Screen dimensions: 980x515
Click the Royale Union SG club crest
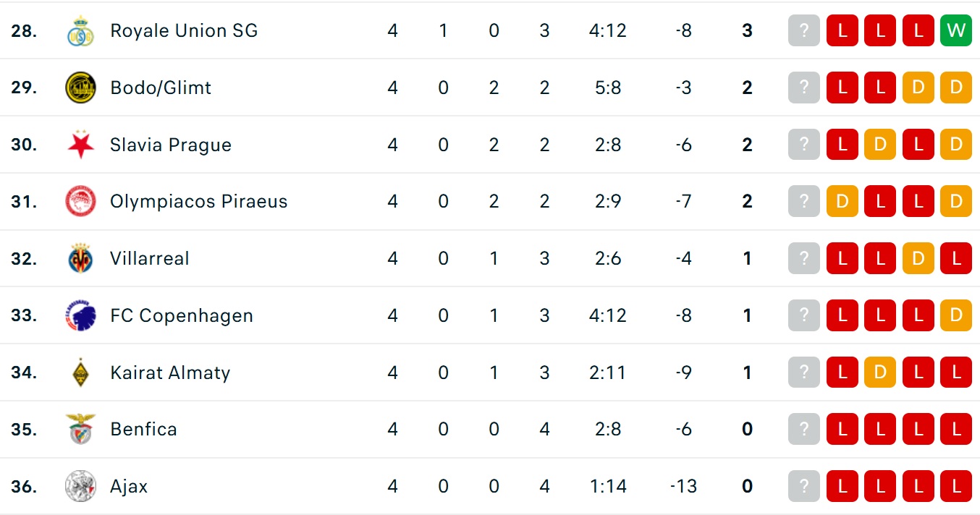(80, 31)
